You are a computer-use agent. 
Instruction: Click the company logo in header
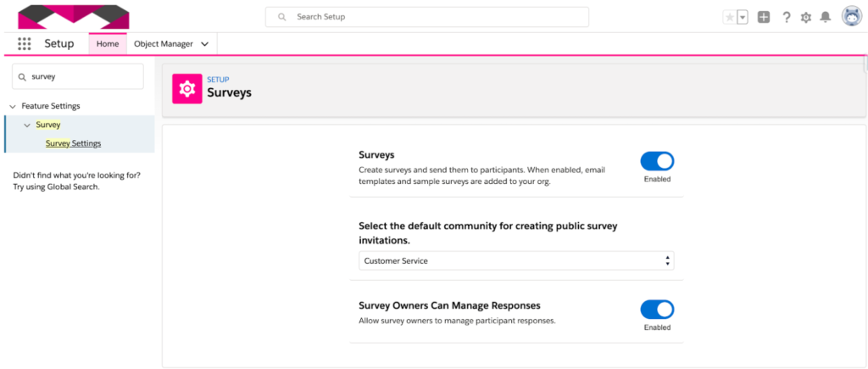(74, 17)
